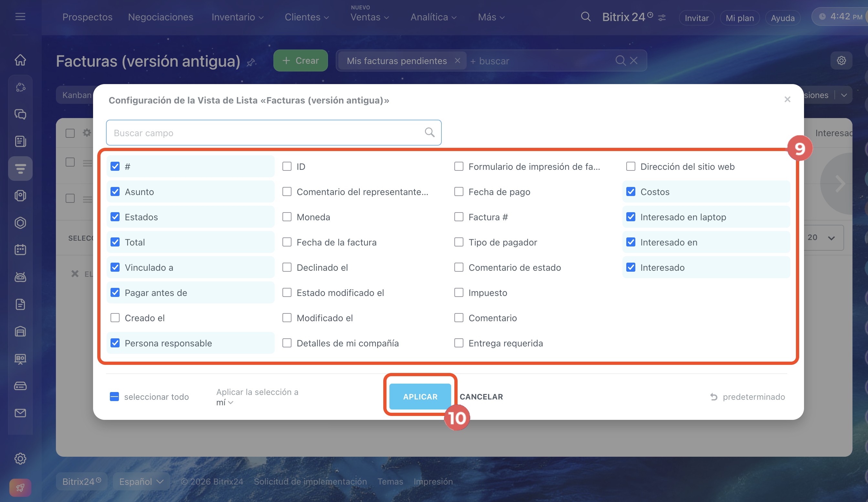This screenshot has width=868, height=502.
Task: Uncheck the Costos field checkbox
Action: (631, 192)
